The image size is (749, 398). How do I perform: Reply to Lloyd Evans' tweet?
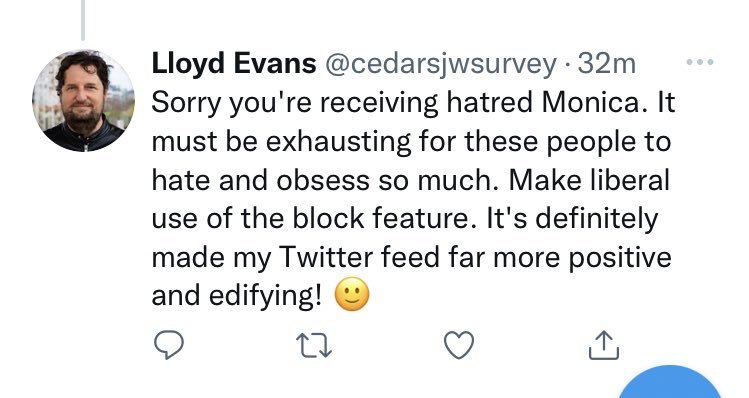click(169, 345)
